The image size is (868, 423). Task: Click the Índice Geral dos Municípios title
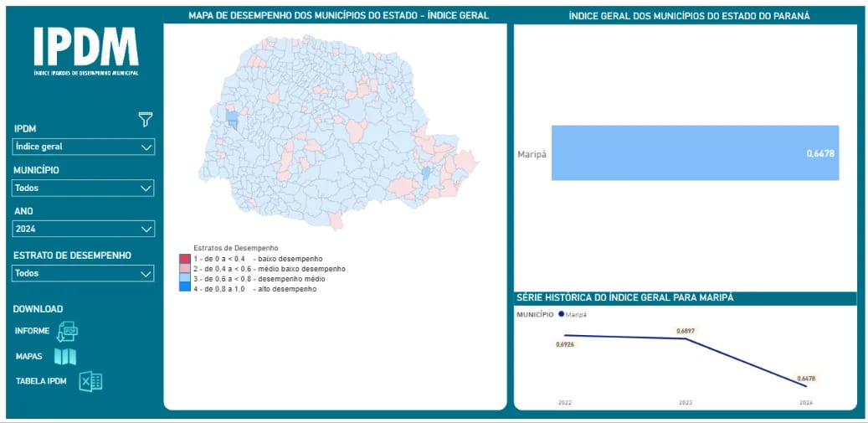[x=689, y=16]
